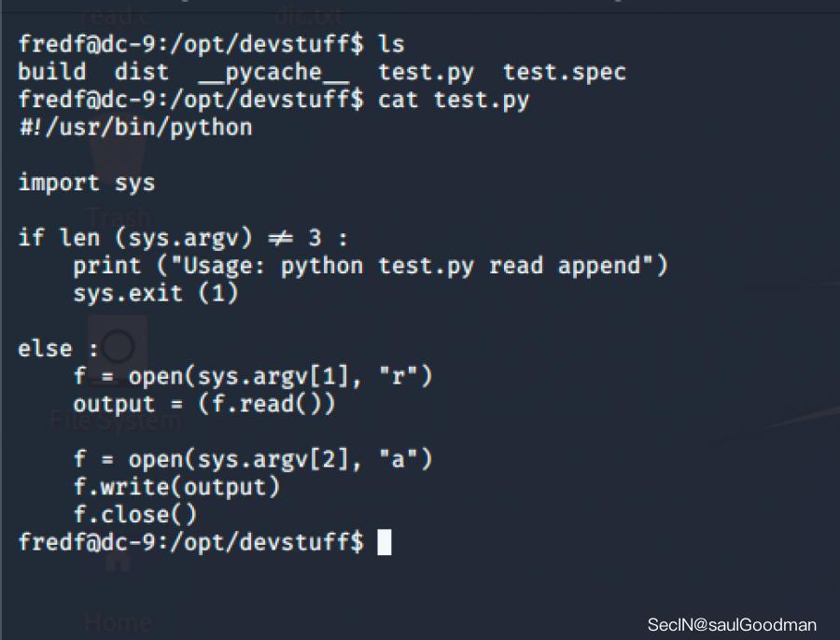The image size is (840, 640).
Task: Click the '__pycache__' entry in ls output
Action: pos(273,73)
